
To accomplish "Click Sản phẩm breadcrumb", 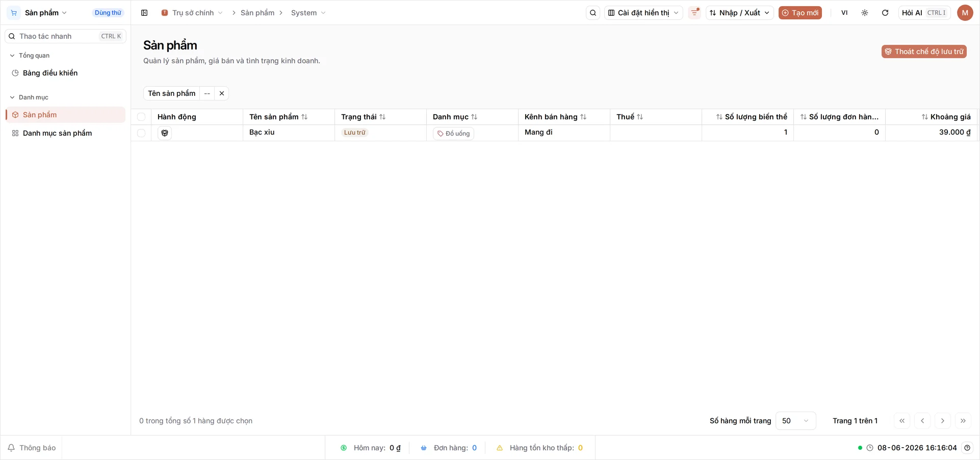I will pyautogui.click(x=257, y=13).
